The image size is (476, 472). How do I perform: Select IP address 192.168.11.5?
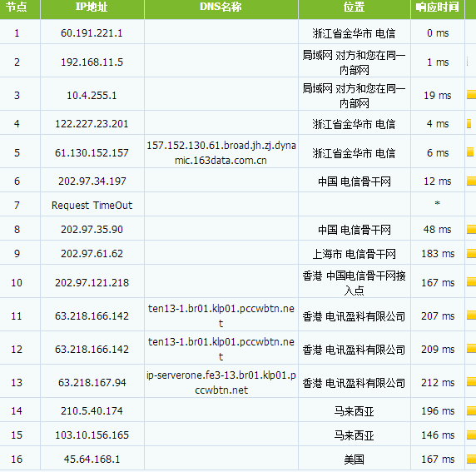pyautogui.click(x=92, y=62)
